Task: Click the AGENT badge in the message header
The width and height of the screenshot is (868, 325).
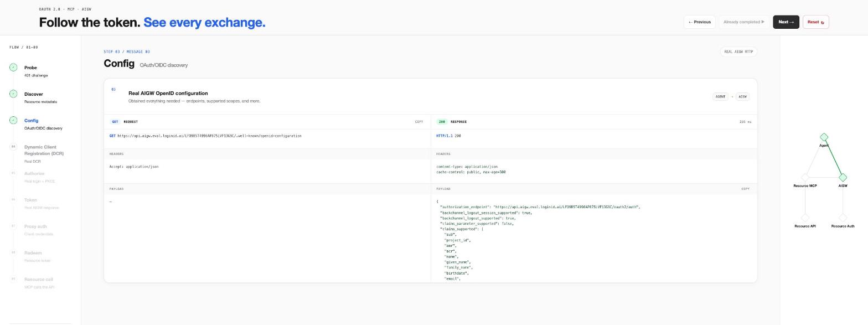Action: [720, 96]
